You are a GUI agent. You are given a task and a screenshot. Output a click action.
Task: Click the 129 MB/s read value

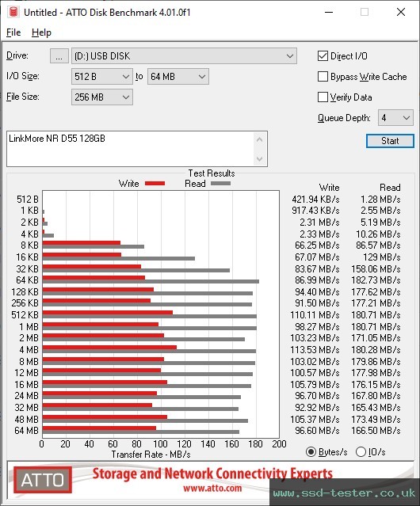pos(384,257)
